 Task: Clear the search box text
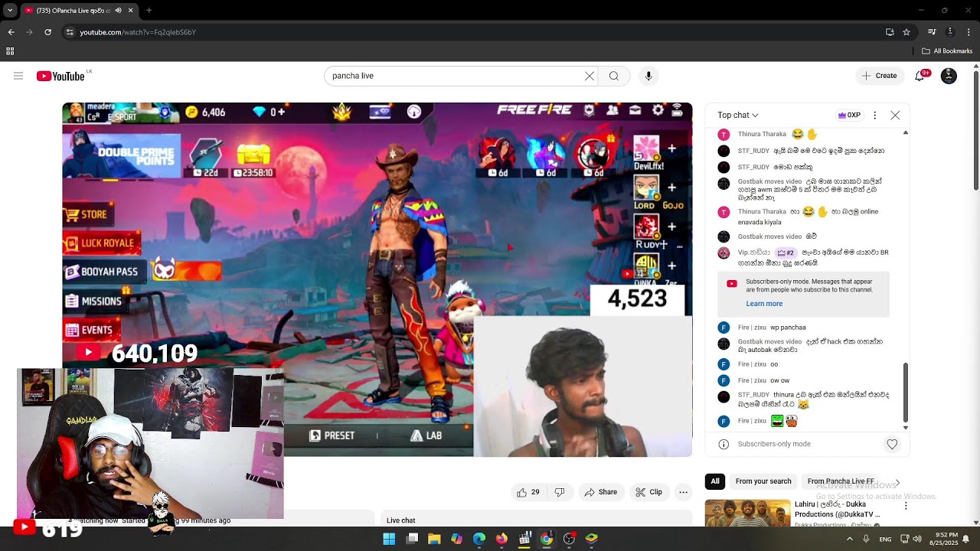click(590, 76)
